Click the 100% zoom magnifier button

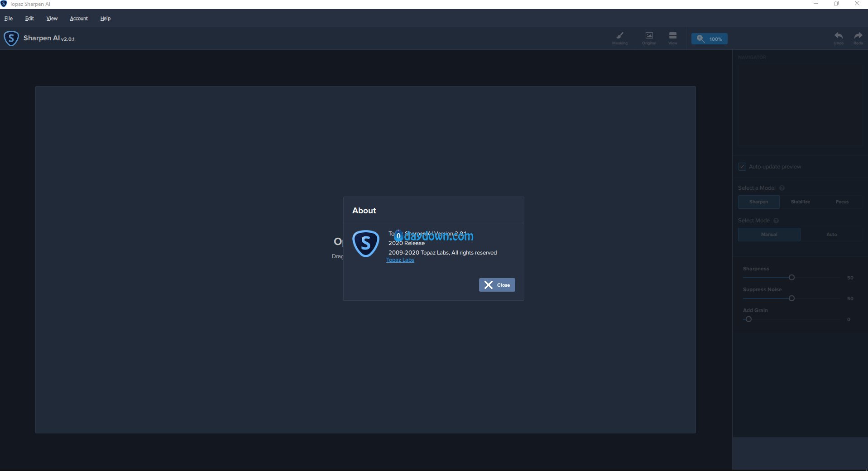click(x=709, y=38)
